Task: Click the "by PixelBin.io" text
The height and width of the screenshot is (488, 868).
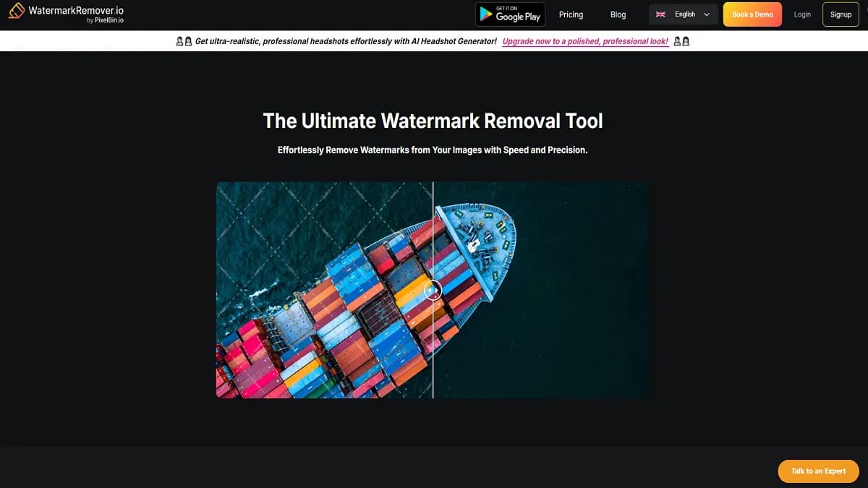Action: tap(104, 20)
